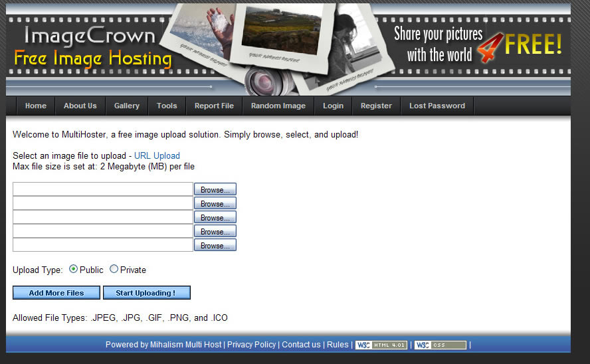The image size is (590, 364).
Task: Click the W3C HTML 4.01 validation badge
Action: click(x=381, y=345)
